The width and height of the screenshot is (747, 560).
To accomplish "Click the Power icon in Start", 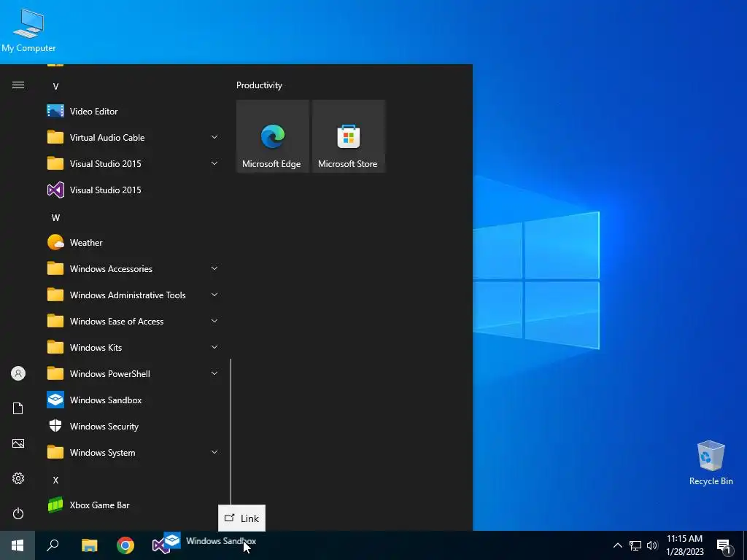I will [18, 513].
